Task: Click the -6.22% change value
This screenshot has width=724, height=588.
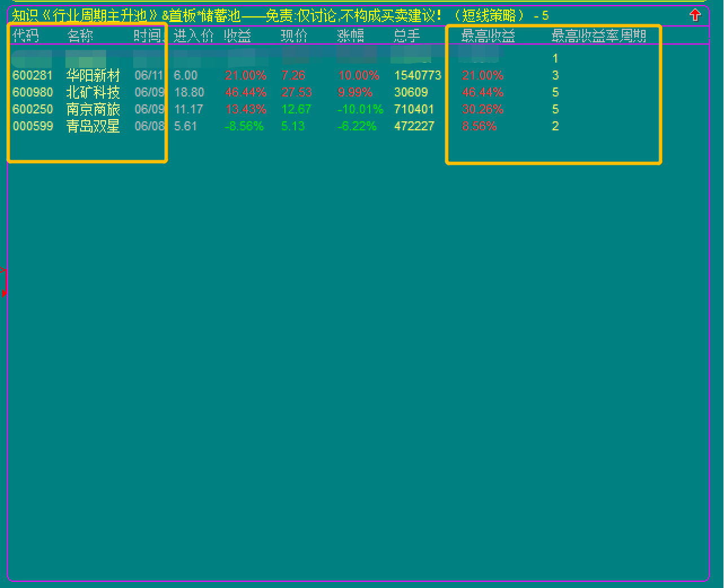Action: [x=357, y=126]
